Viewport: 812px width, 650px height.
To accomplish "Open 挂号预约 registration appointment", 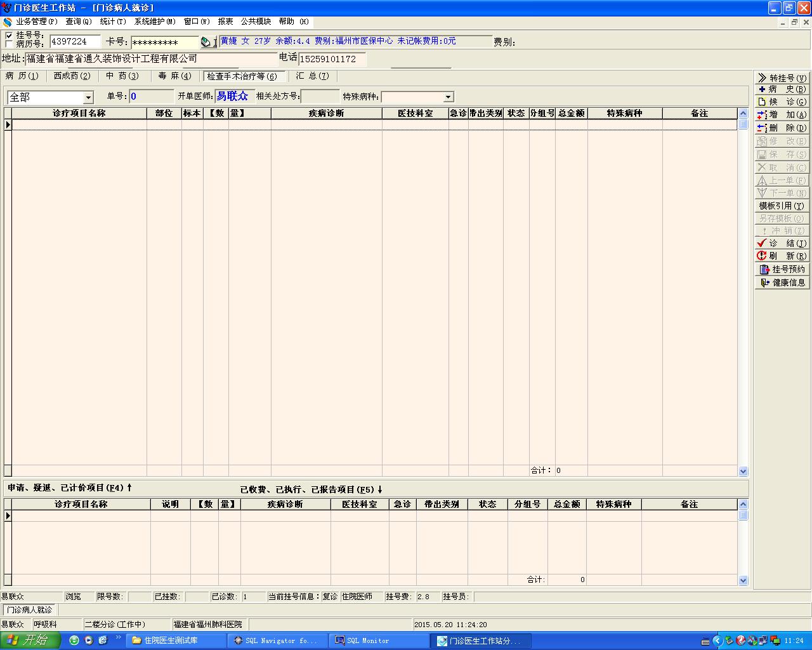I will 782,269.
